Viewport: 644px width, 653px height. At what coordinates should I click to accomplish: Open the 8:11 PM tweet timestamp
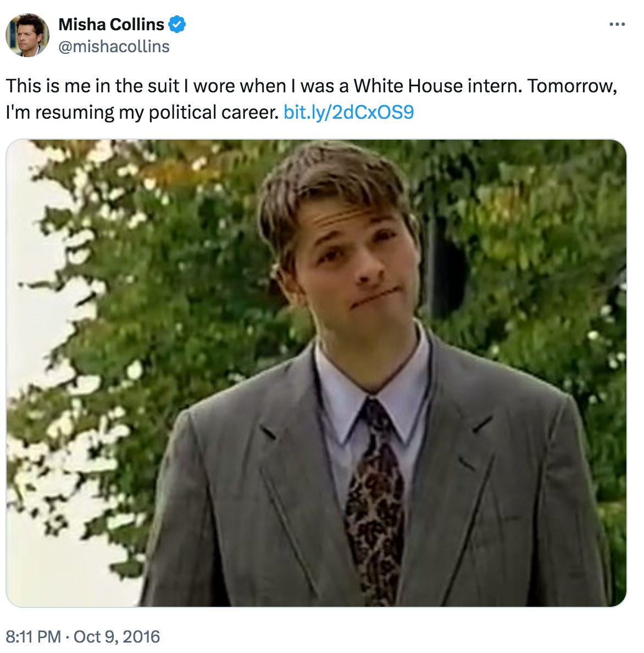34,637
